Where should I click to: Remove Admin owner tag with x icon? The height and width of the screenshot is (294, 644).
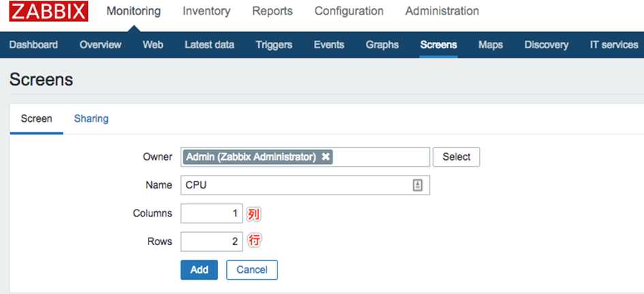tap(326, 157)
